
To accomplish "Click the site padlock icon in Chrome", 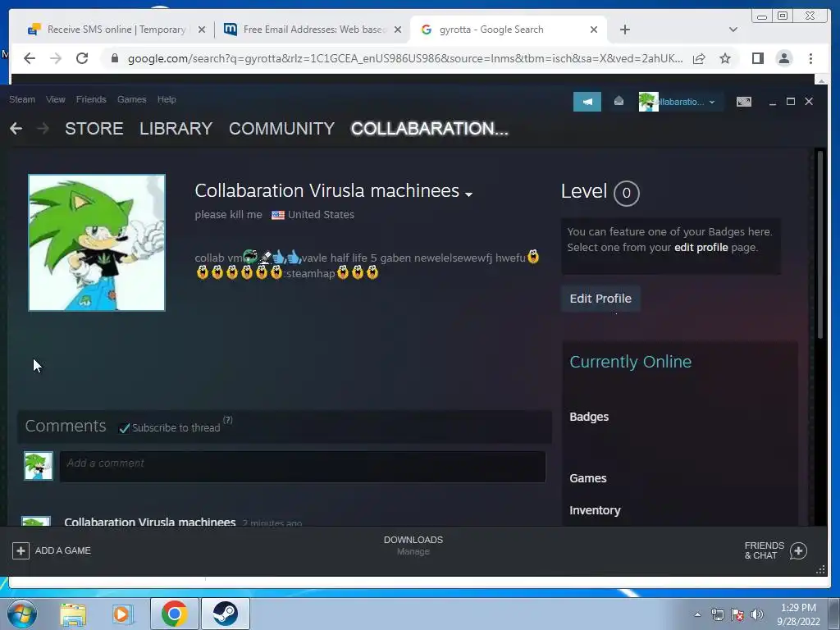I will pos(114,58).
